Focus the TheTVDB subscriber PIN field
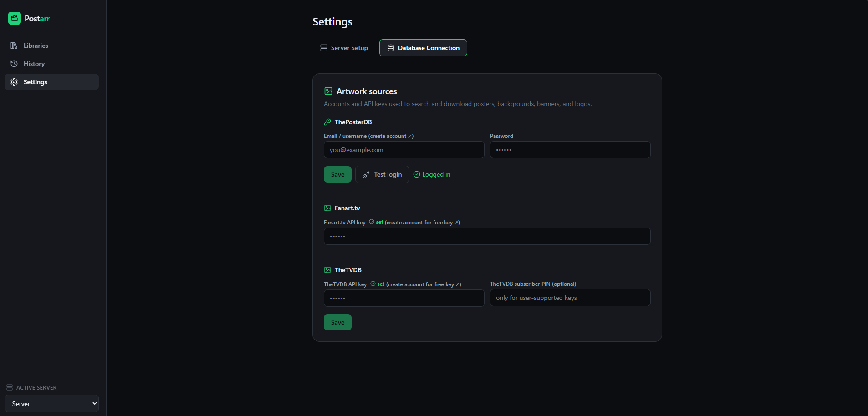Screen dimensions: 868x416 coord(570,298)
